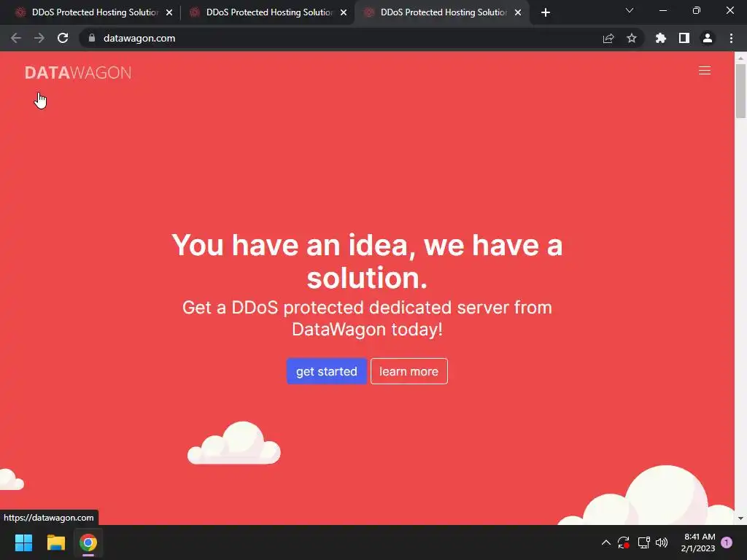The width and height of the screenshot is (747, 560).
Task: Open the hamburger menu on DataWagon site
Action: point(705,71)
